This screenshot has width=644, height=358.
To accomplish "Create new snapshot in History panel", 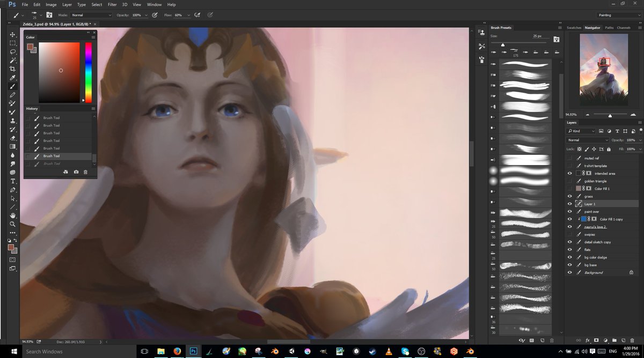I will 76,172.
